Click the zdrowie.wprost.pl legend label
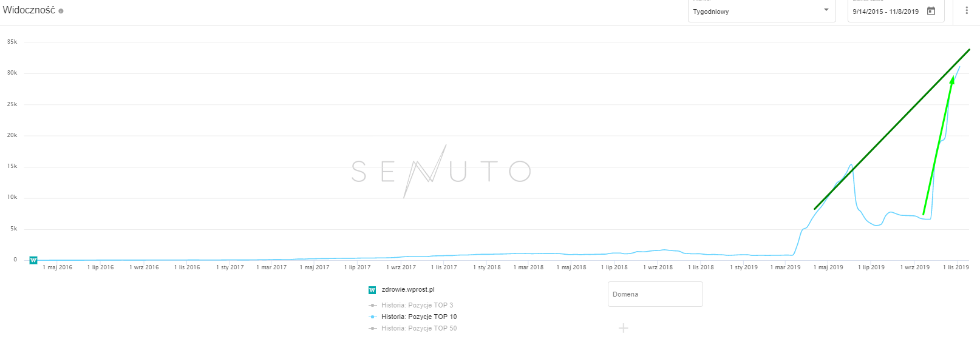Viewport: 980px width, 339px height. (x=408, y=290)
